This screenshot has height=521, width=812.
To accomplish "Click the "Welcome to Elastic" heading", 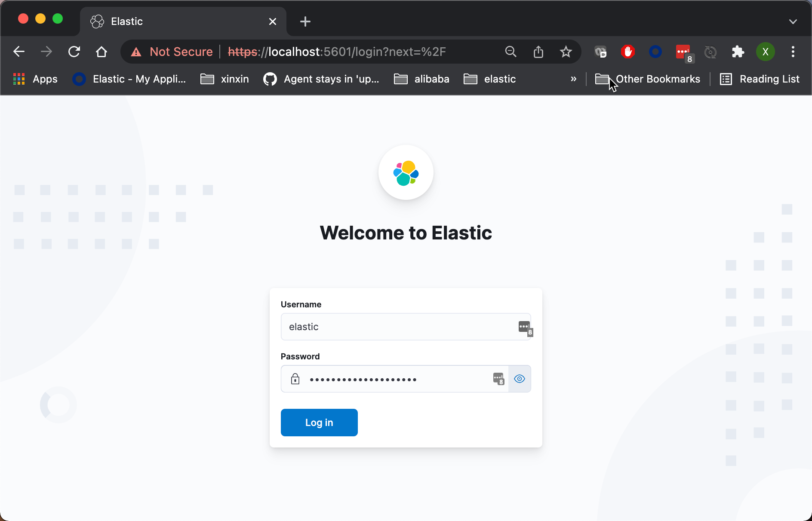I will point(406,233).
